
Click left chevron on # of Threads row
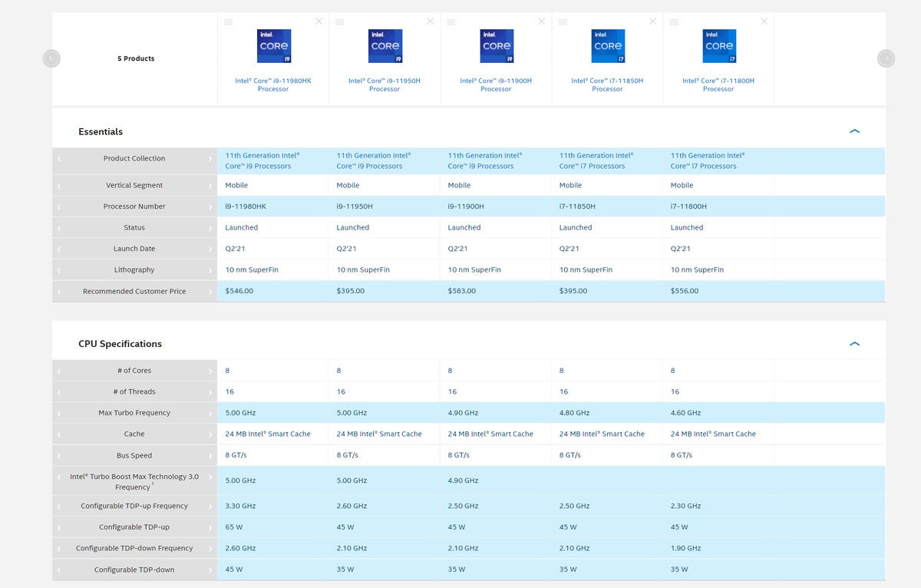coord(59,392)
